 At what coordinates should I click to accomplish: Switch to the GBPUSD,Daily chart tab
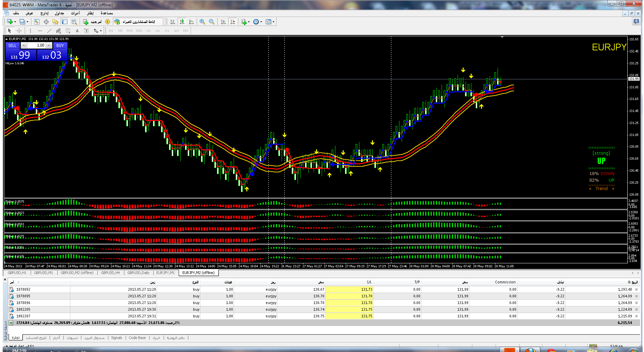pyautogui.click(x=138, y=273)
